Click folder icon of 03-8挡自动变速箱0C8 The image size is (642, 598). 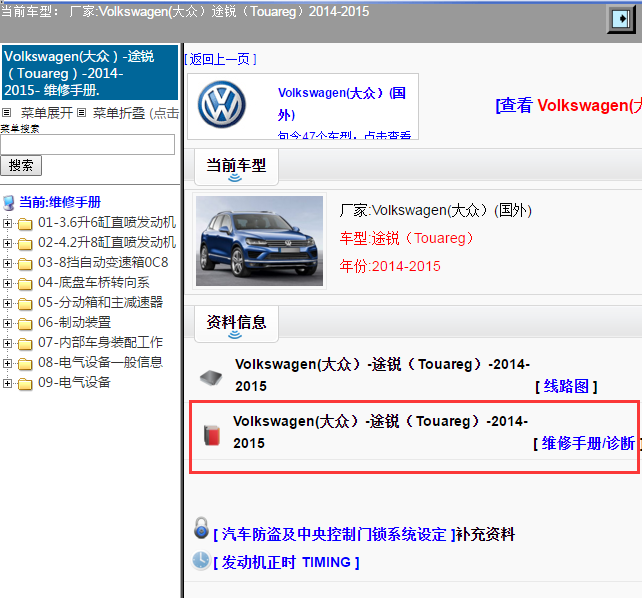tap(25, 264)
